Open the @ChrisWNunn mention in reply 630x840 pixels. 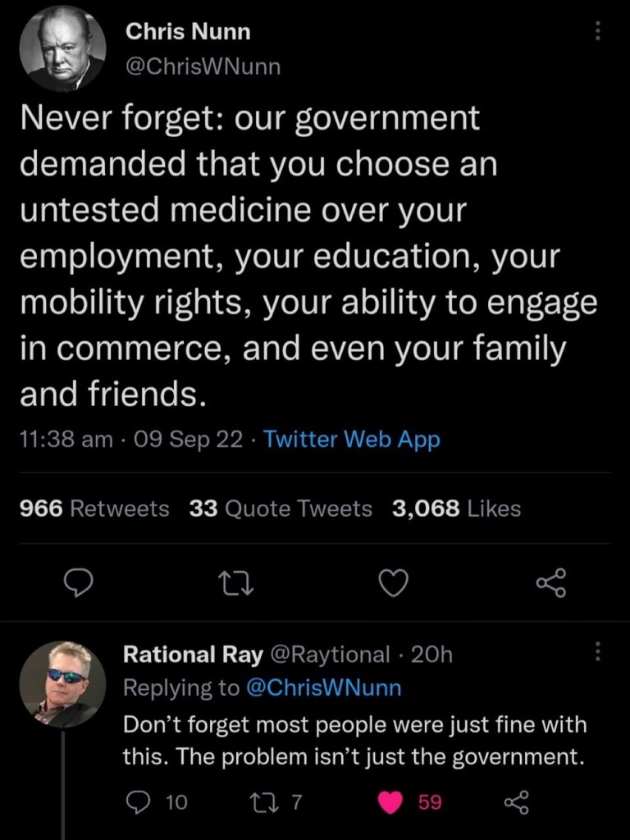324,687
